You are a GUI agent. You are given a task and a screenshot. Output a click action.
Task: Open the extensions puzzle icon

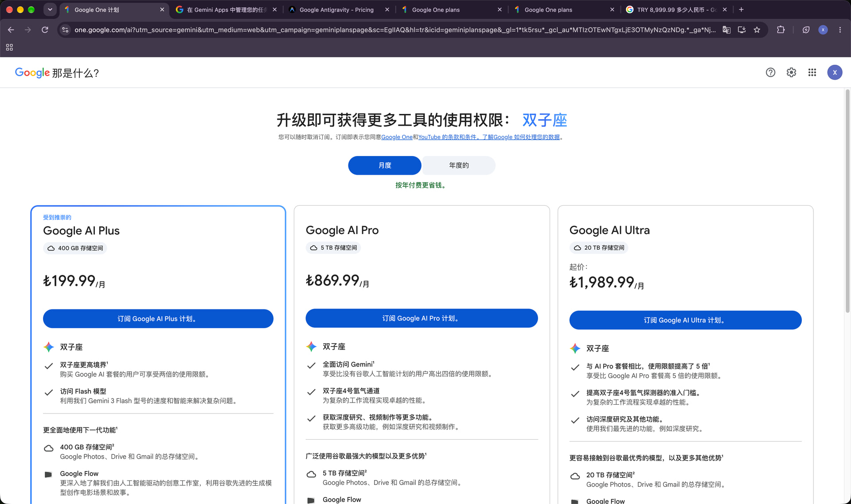tap(781, 30)
